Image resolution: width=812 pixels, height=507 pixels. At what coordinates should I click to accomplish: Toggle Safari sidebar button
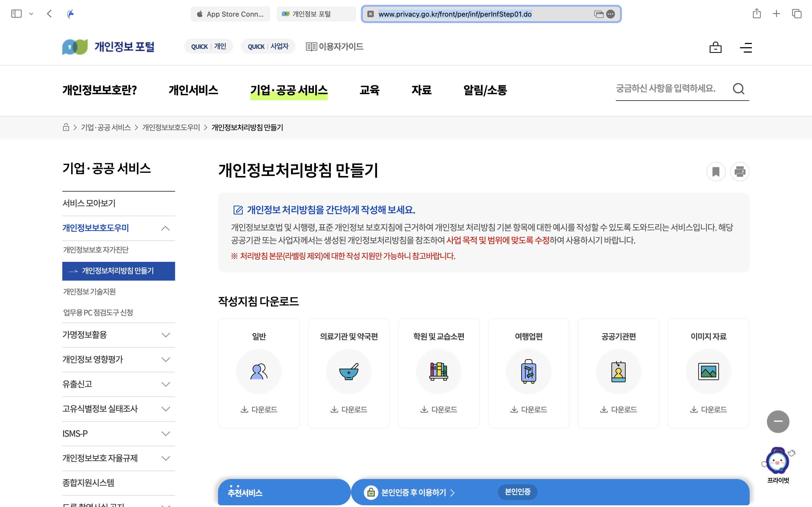tap(16, 14)
